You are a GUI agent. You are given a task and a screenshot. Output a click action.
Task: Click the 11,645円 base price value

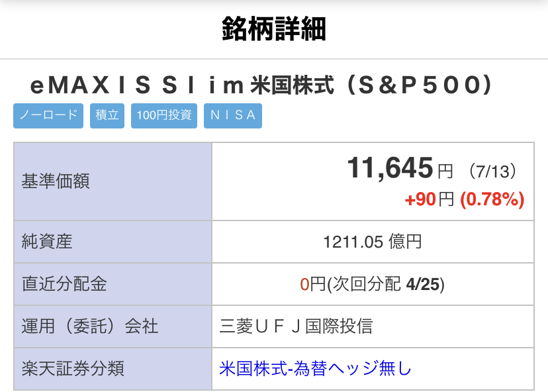(400, 168)
